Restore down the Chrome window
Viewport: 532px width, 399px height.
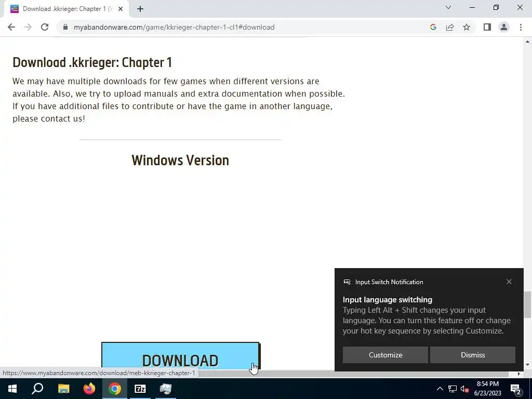[496, 7]
